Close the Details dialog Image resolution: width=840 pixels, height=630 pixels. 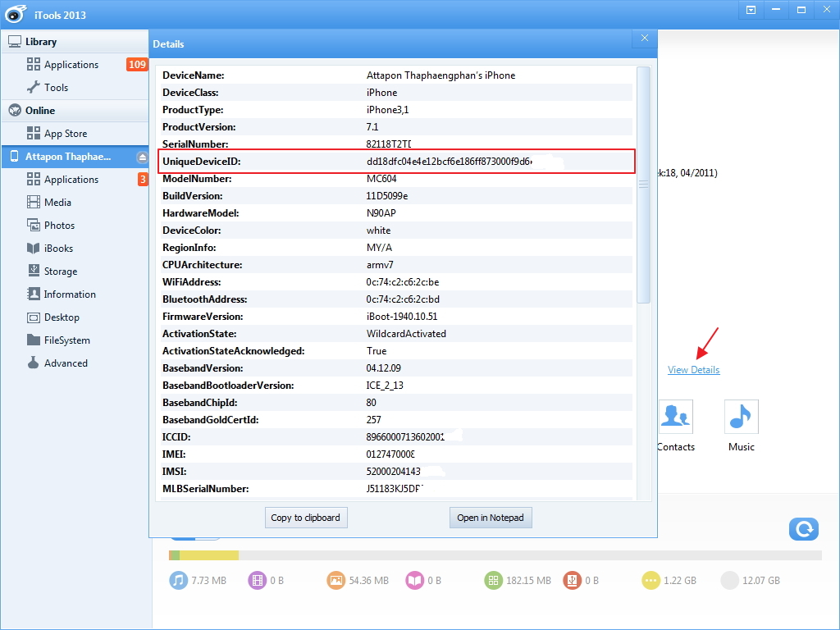point(645,38)
